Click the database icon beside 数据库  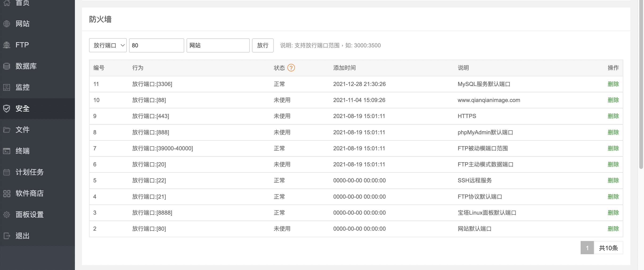click(7, 66)
